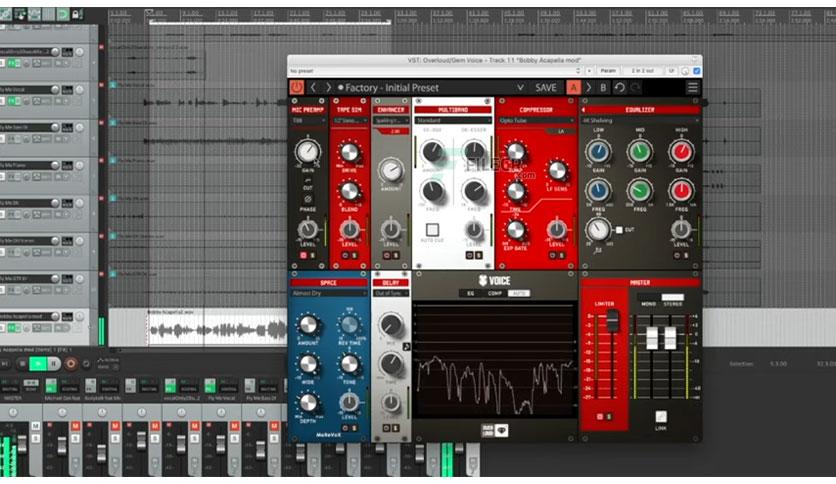This screenshot has height=484, width=836.
Task: Click the undo icon in plugin header
Action: coord(620,87)
